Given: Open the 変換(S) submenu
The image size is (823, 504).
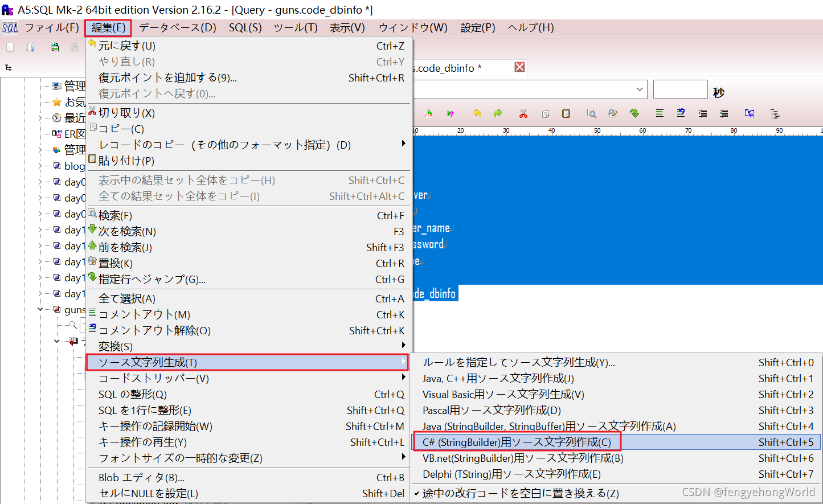Looking at the screenshot, I should [x=248, y=346].
